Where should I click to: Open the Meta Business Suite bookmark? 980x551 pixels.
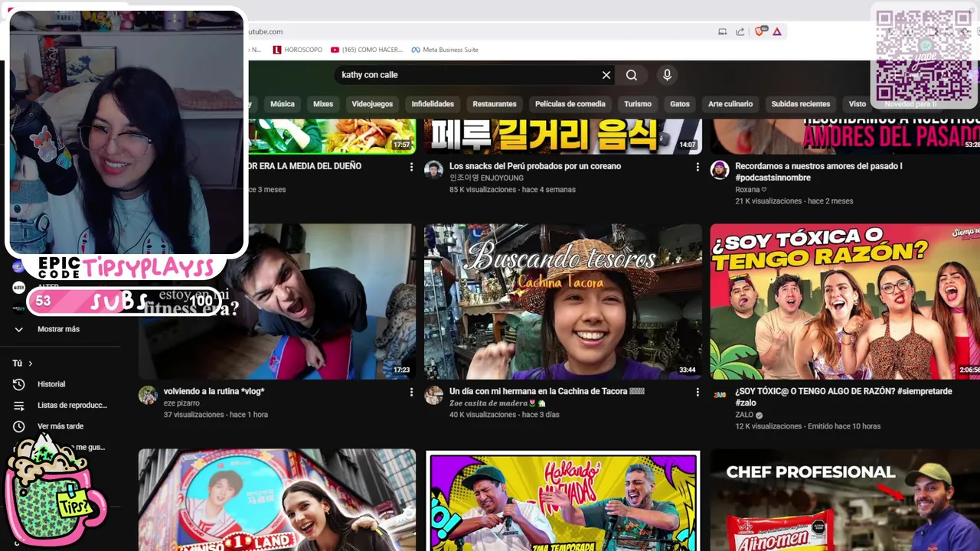pyautogui.click(x=445, y=50)
